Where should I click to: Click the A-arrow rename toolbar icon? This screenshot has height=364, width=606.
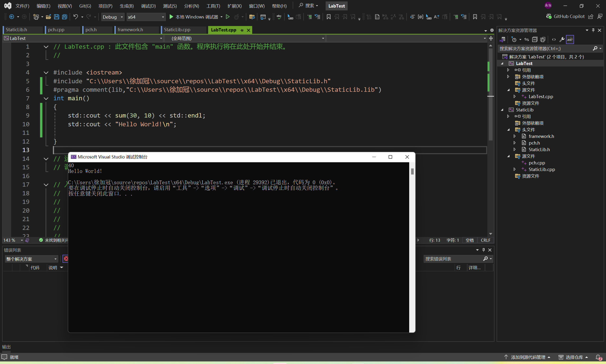pos(437,17)
